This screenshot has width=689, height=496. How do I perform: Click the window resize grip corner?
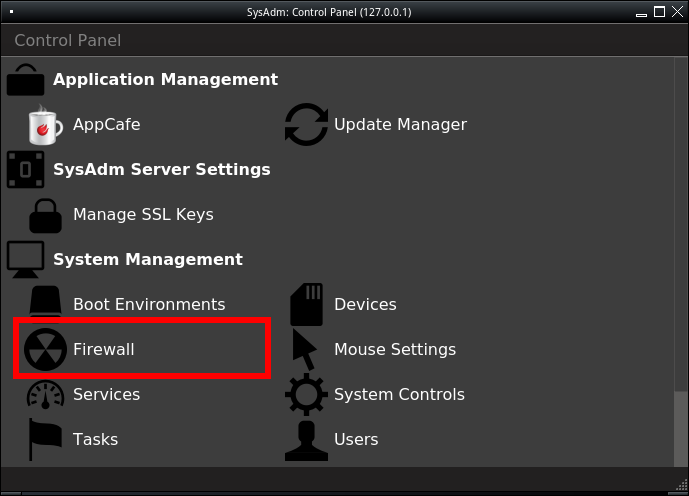tap(682, 485)
